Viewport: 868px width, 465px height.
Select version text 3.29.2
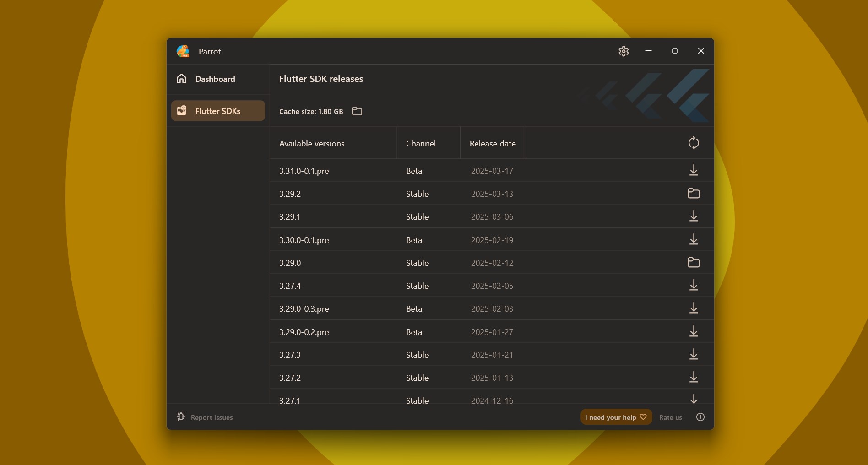[x=290, y=194]
